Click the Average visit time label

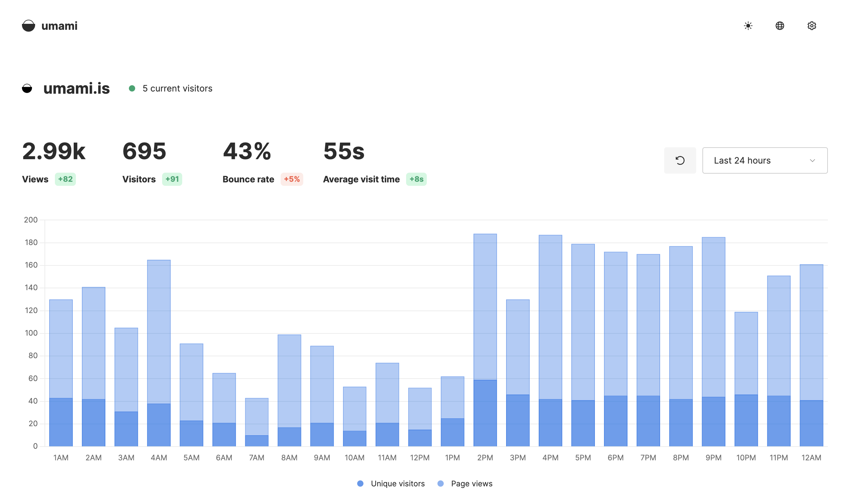click(362, 179)
